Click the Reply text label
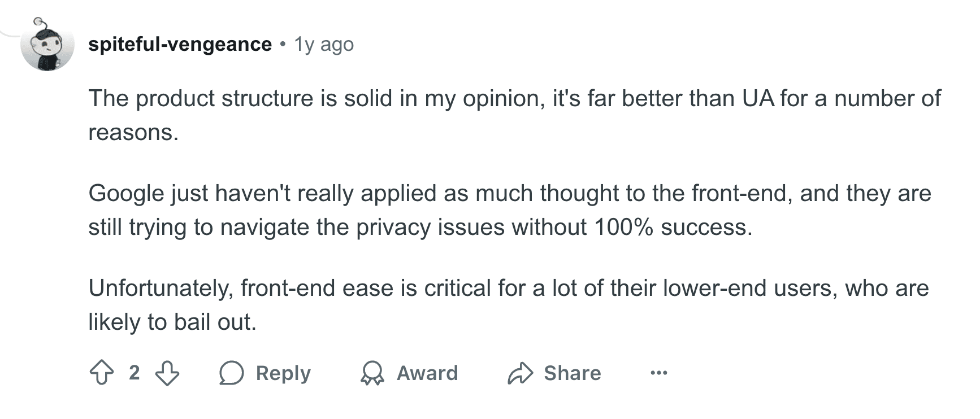Screen dimensions: 980x419 click(283, 373)
